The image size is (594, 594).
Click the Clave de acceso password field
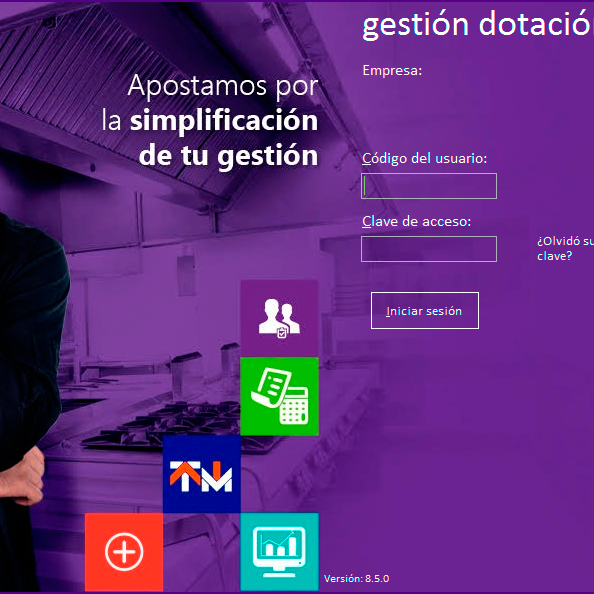(429, 249)
